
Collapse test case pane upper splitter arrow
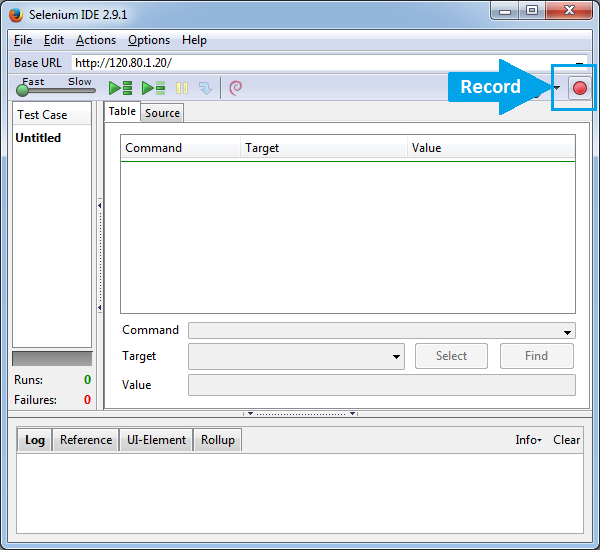click(99, 206)
